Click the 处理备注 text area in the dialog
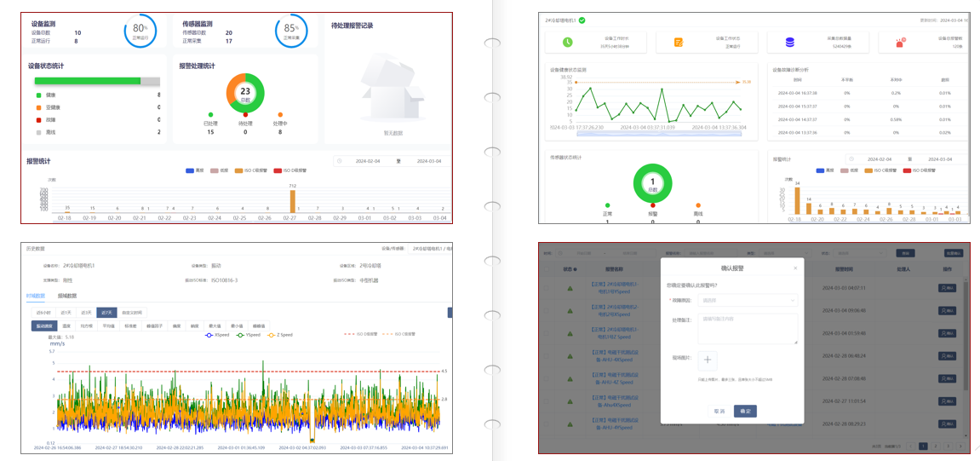 point(748,329)
